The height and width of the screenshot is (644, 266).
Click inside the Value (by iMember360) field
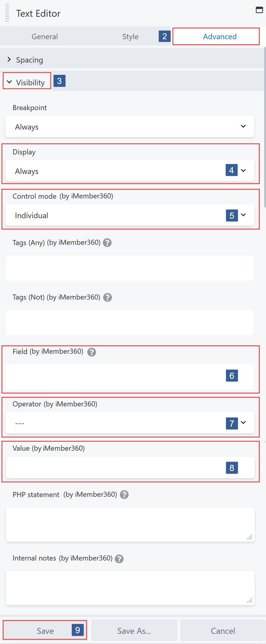pyautogui.click(x=120, y=467)
